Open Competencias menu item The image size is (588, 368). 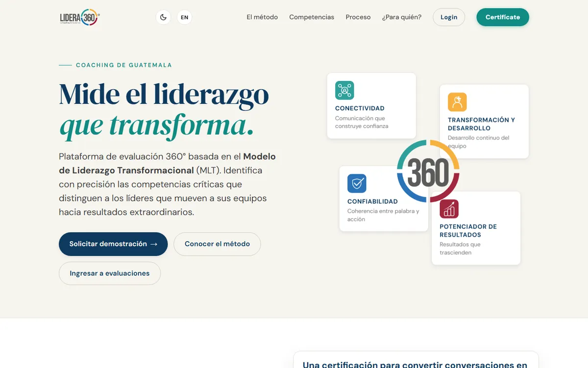[312, 17]
